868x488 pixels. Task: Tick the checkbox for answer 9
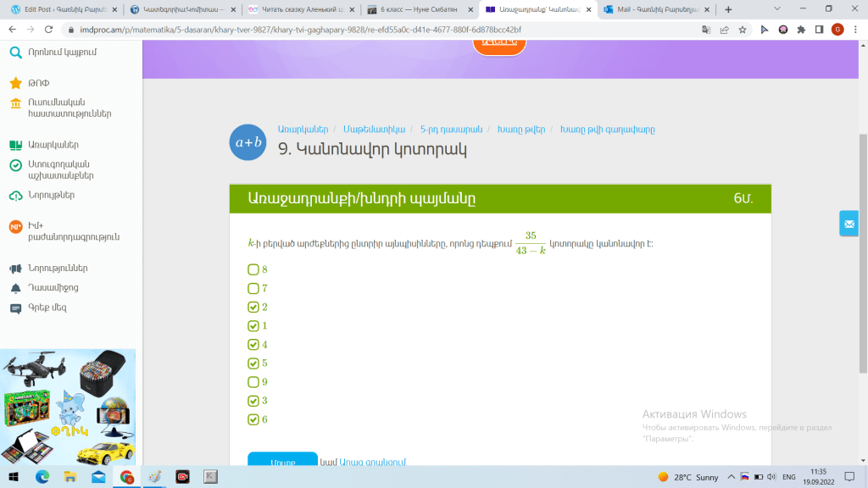click(253, 382)
